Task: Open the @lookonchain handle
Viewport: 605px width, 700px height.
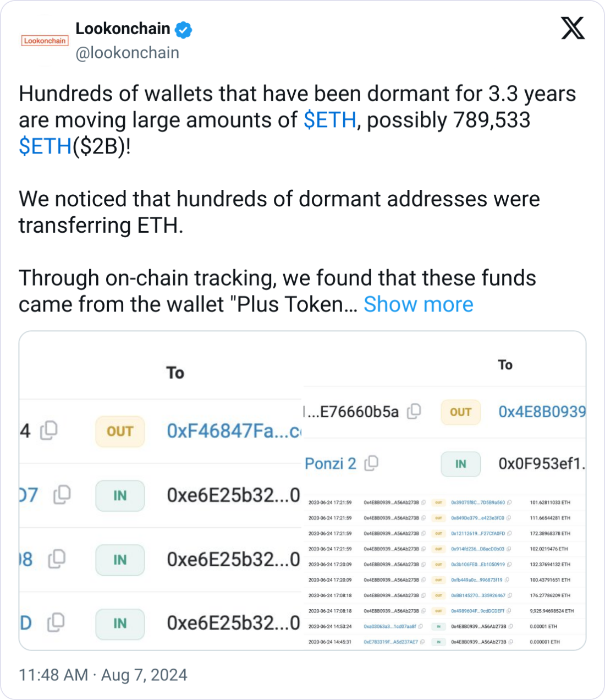Action: coord(127,53)
